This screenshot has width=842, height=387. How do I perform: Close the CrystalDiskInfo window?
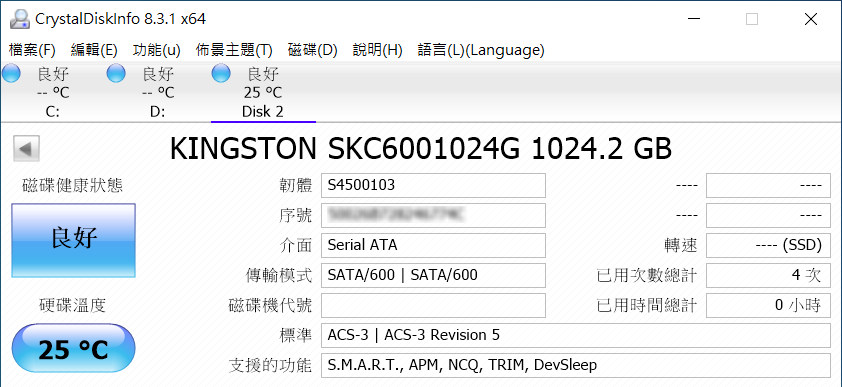(811, 19)
